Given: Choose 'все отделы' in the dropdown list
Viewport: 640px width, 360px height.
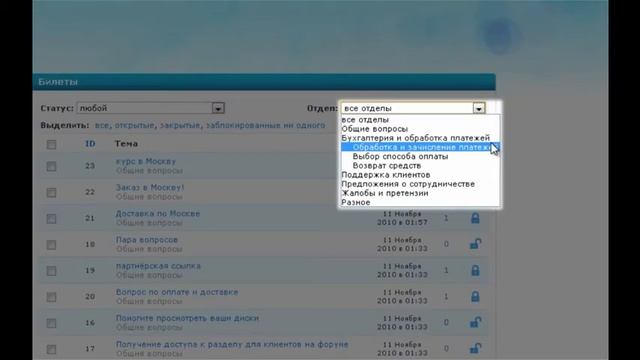Looking at the screenshot, I should (x=420, y=120).
